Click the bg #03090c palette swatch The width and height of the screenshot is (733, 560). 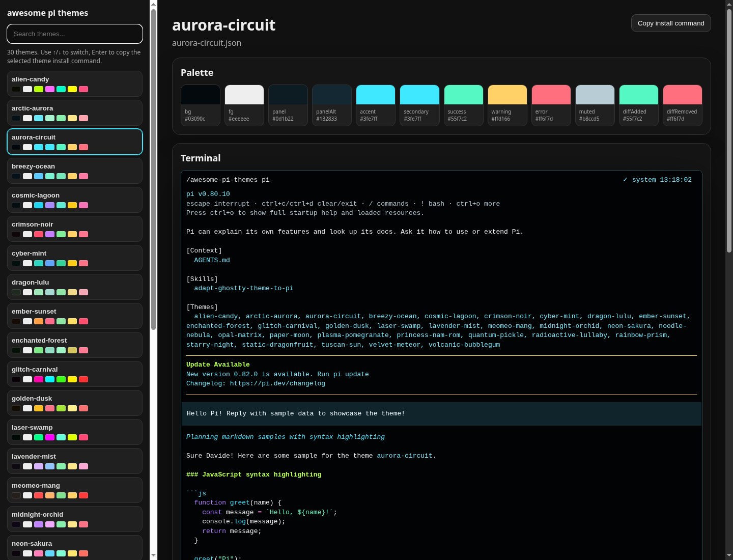(x=201, y=105)
